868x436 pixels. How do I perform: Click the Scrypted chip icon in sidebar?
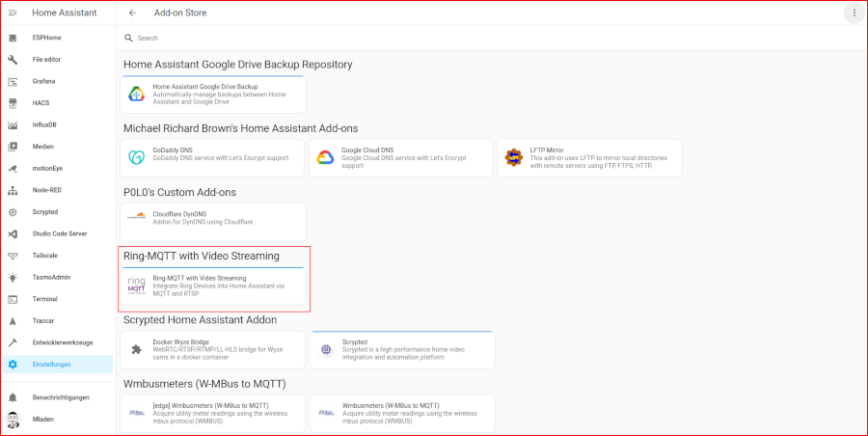pyautogui.click(x=13, y=212)
